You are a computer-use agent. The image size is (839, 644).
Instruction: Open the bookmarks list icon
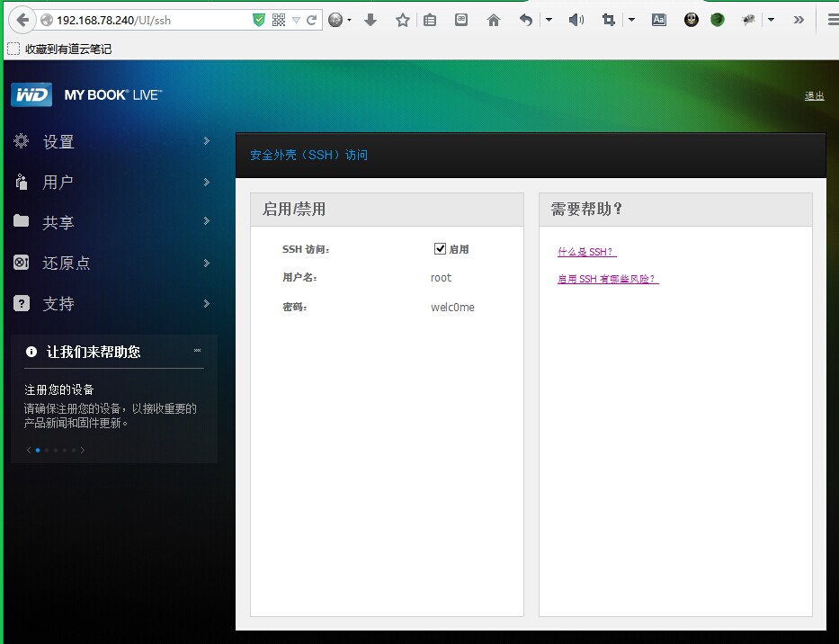[x=430, y=21]
